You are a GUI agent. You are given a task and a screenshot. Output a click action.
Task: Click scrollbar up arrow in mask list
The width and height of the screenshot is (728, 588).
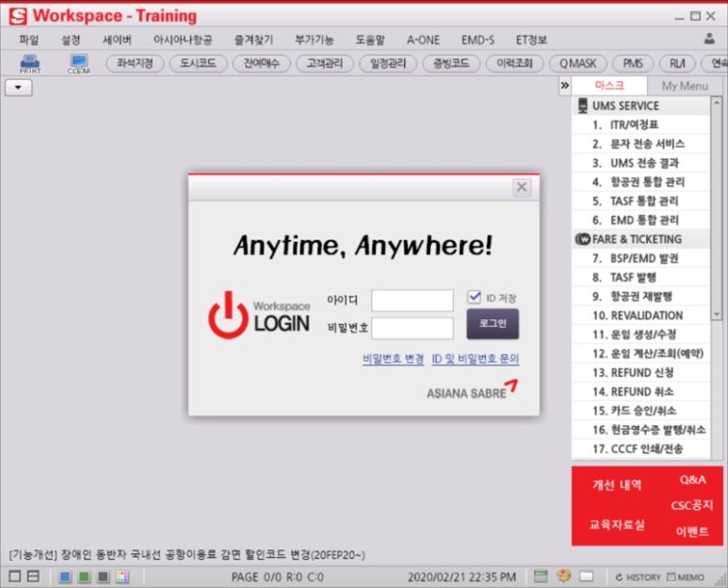coord(717,102)
